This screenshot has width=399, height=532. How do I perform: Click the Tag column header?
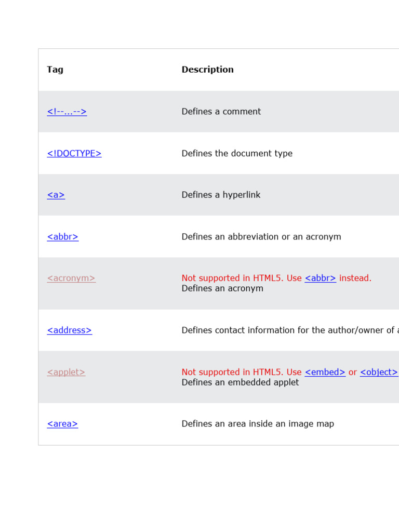[x=55, y=70]
